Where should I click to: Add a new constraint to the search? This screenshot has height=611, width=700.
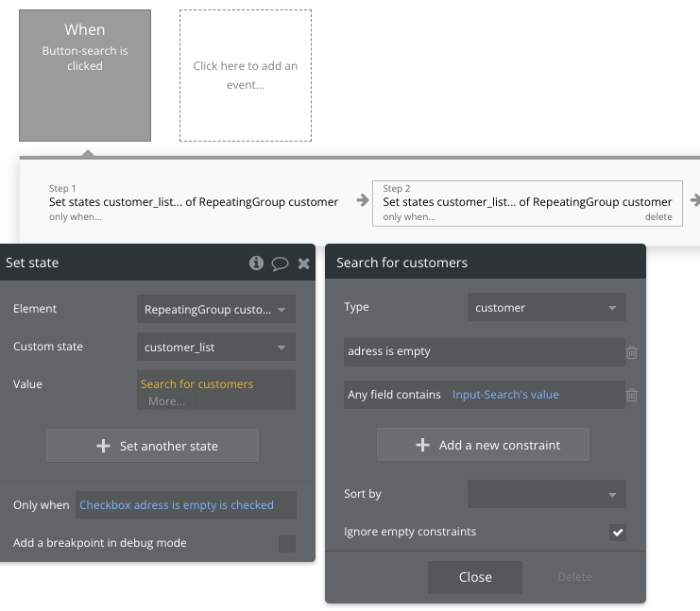point(483,445)
